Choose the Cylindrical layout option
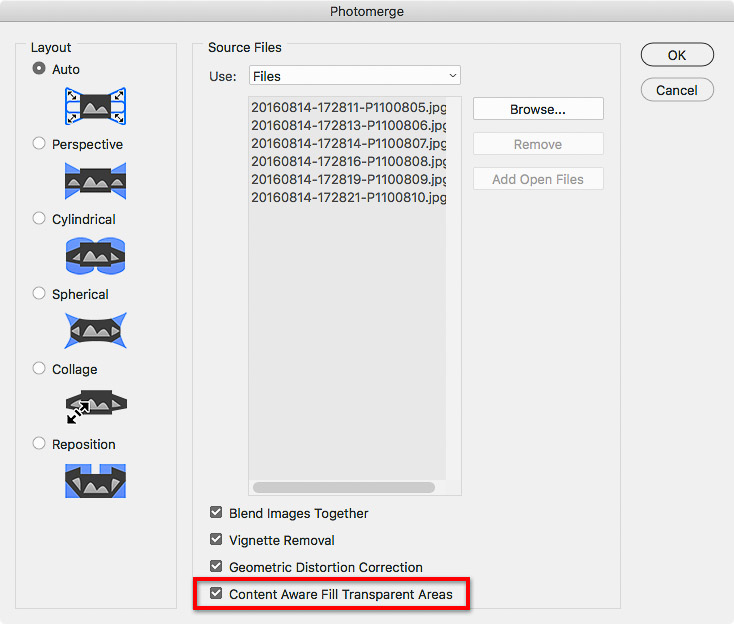The image size is (734, 624). point(39,218)
